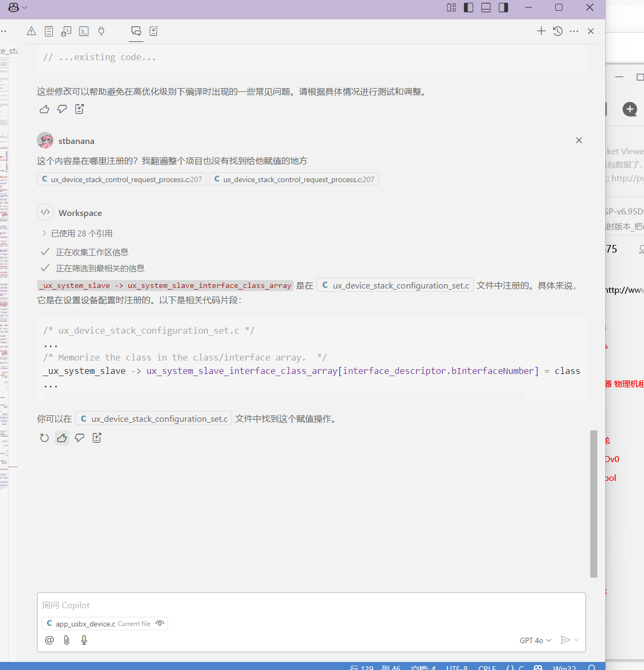Open the send options dropdown arrow
This screenshot has width=644, height=670.
tap(576, 640)
